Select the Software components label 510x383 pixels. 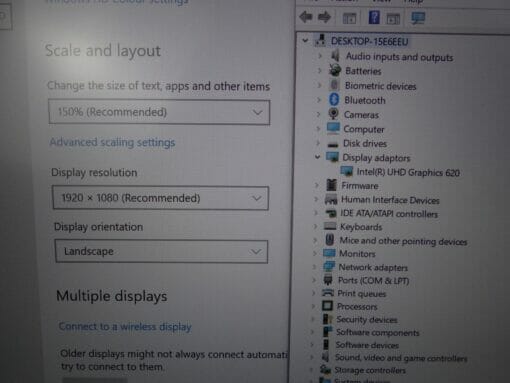coord(377,332)
